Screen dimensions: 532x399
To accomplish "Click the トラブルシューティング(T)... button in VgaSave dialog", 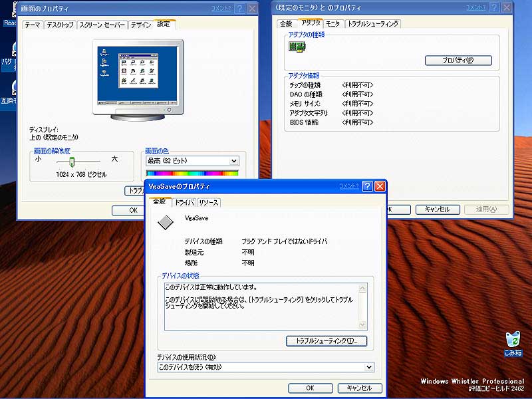I will (327, 341).
